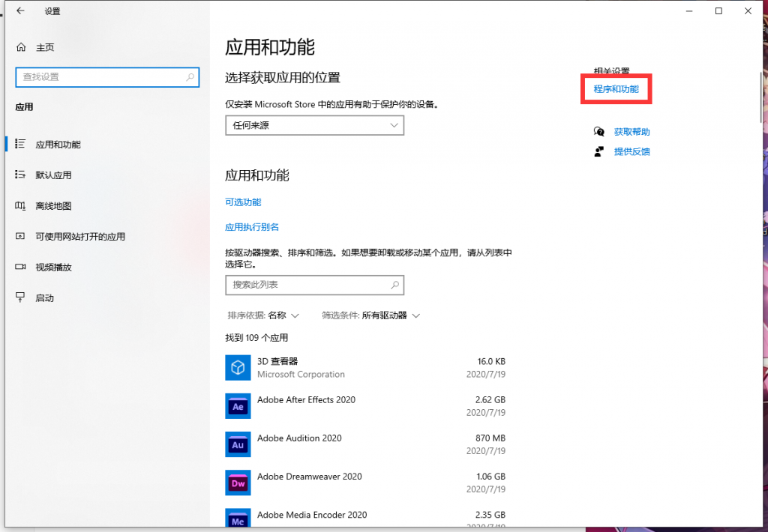Select the 启动 startup icon

coord(20,297)
